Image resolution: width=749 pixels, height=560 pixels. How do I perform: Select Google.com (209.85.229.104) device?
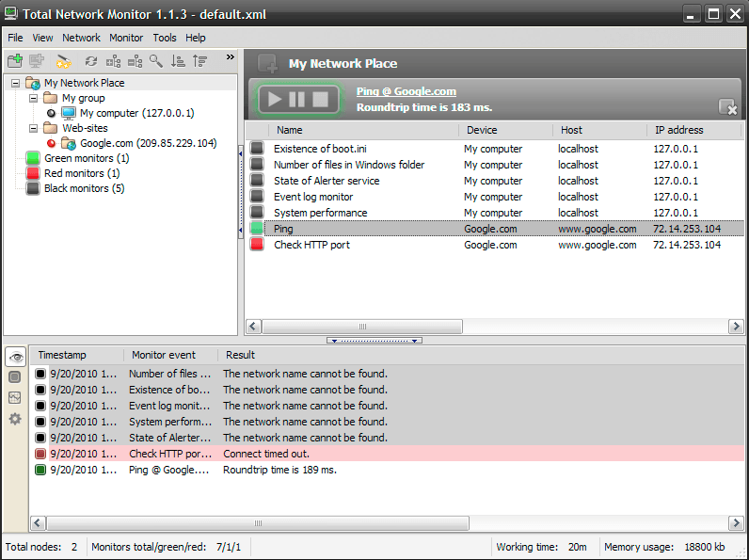148,143
